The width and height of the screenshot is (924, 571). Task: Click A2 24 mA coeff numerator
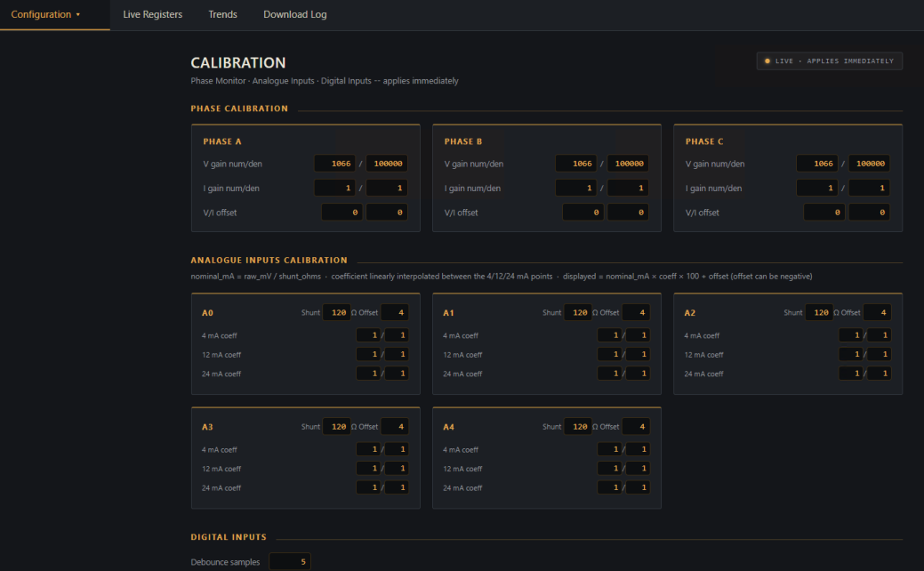point(850,373)
